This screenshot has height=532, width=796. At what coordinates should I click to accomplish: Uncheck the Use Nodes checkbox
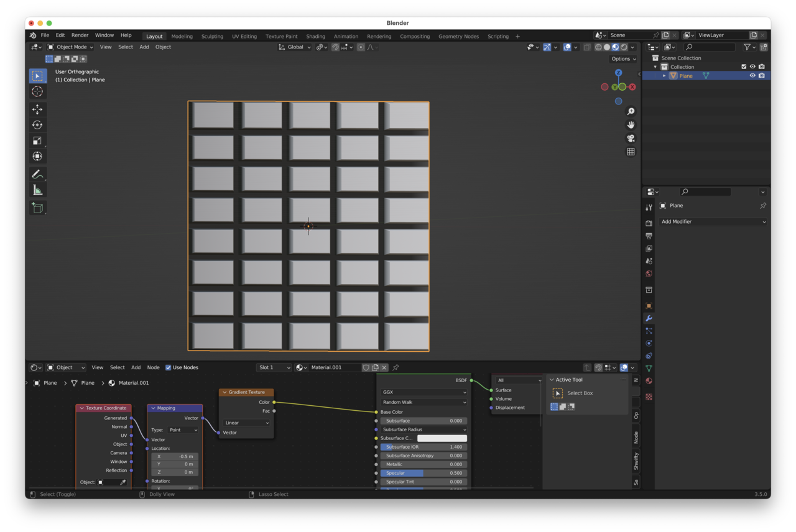coord(169,367)
